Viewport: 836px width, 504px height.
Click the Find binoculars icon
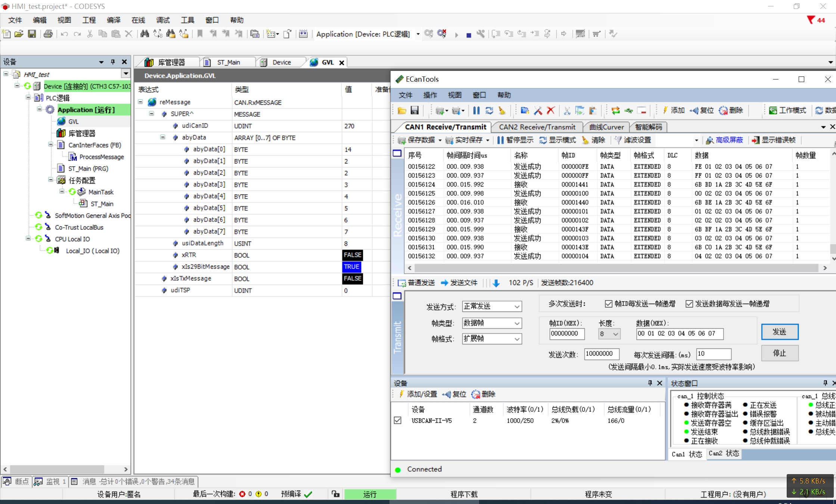pos(144,34)
